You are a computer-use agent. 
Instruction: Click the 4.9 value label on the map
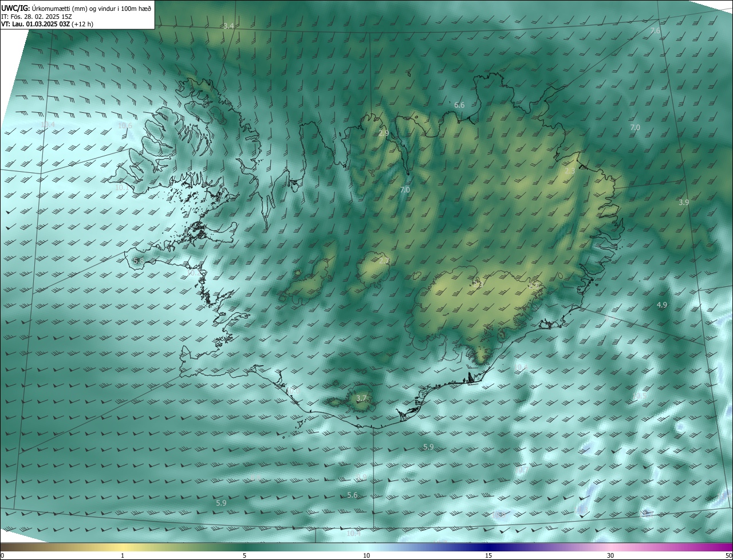662,305
